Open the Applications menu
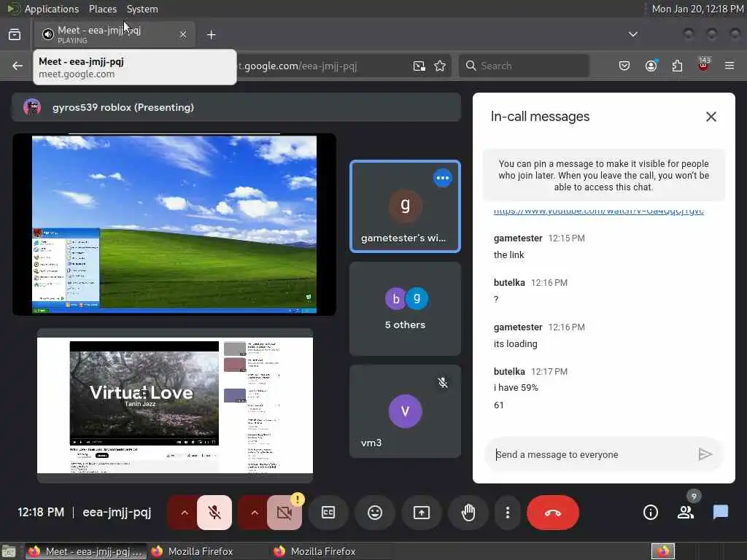Image resolution: width=747 pixels, height=560 pixels. point(52,9)
